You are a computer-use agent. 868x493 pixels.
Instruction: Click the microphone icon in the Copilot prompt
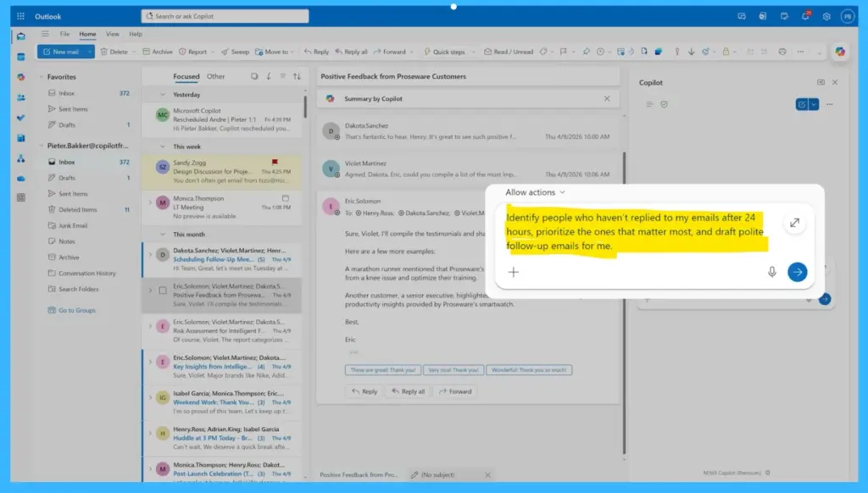tap(771, 272)
